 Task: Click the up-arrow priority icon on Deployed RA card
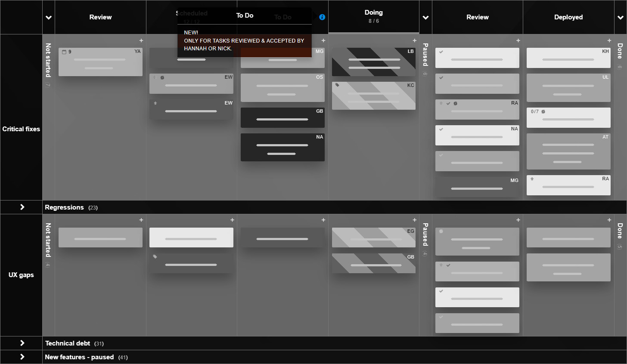(x=532, y=179)
